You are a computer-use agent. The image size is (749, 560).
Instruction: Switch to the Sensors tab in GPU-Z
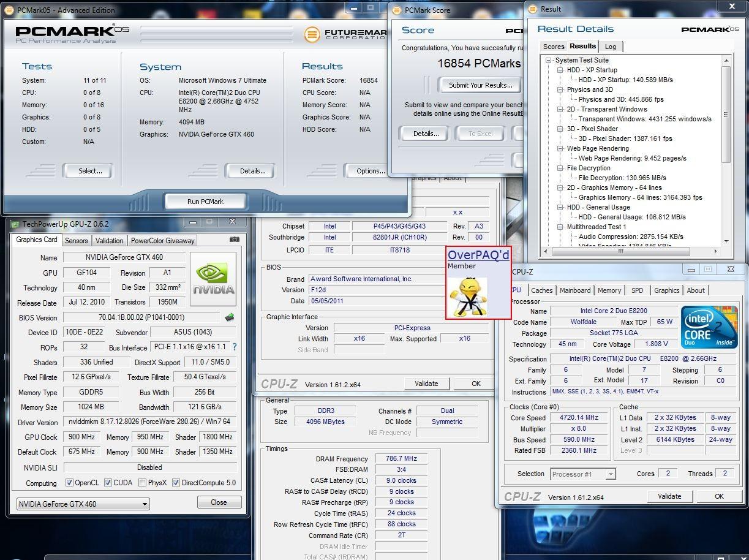pyautogui.click(x=77, y=241)
